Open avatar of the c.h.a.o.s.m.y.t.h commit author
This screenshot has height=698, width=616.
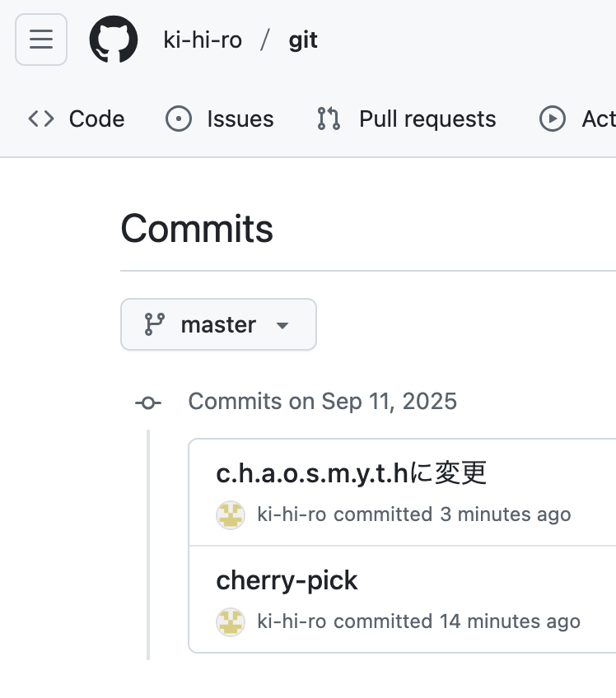(231, 514)
